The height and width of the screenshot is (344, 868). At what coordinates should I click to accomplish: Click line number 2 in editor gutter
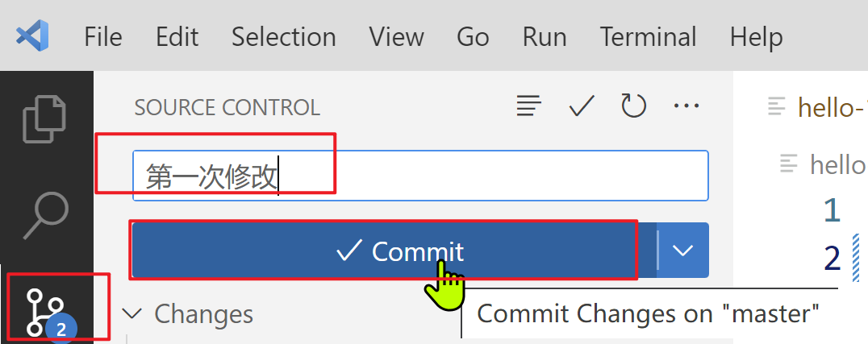(x=832, y=258)
